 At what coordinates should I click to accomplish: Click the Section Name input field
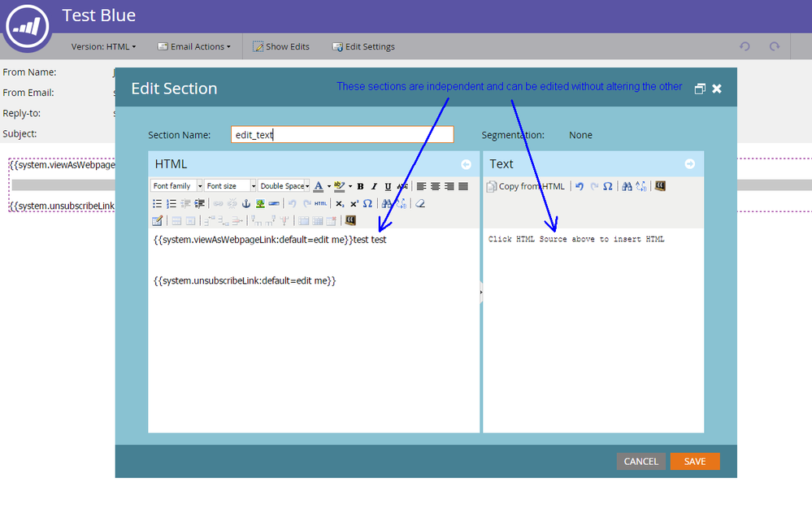click(341, 135)
